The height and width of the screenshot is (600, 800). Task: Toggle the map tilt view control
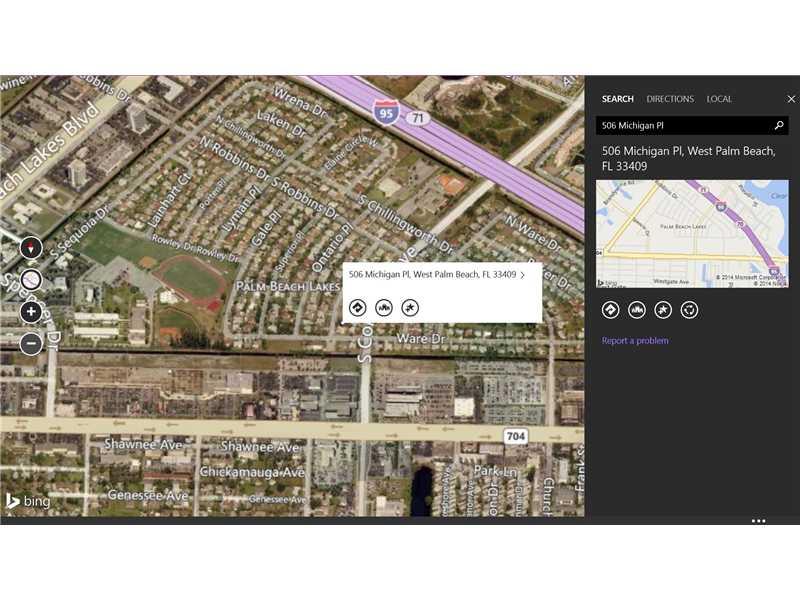pos(31,279)
